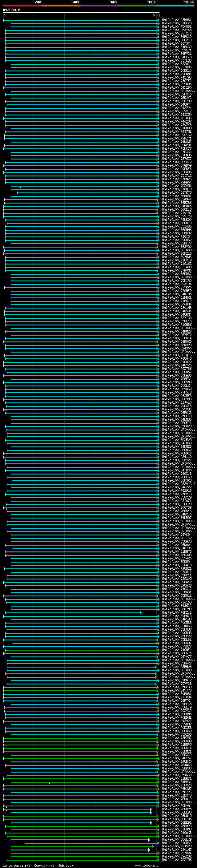Viewport: 197px width, 868px height.
Task: Select hit label UniRef100_C5GFT1
Action: [176, 423]
